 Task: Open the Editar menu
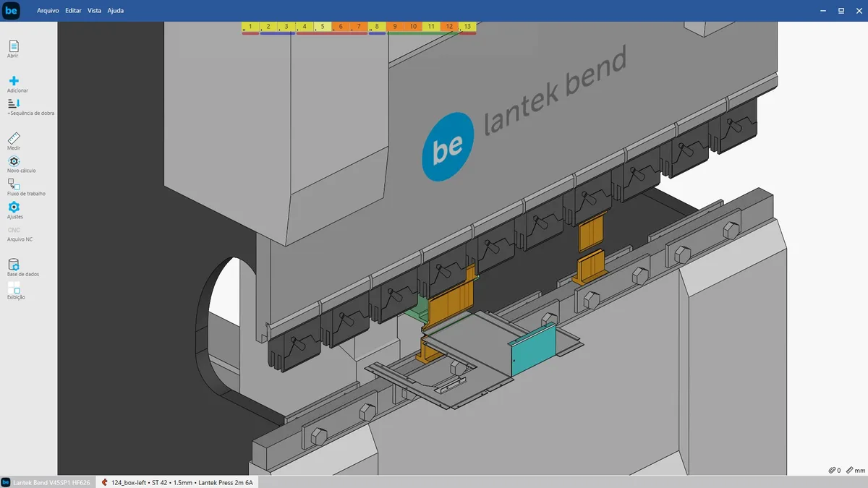(73, 11)
